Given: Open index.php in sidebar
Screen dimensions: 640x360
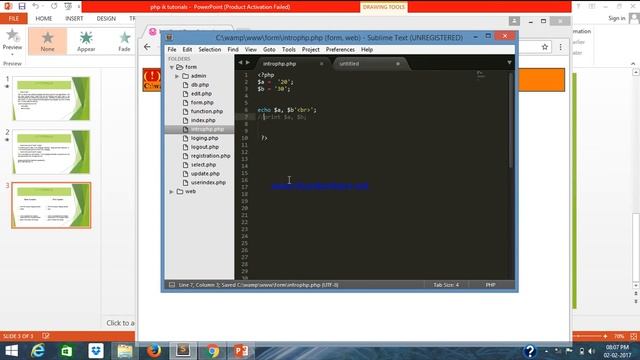Looking at the screenshot, I should [203, 120].
